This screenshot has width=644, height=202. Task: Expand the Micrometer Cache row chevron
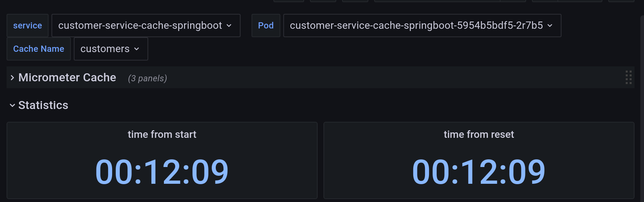pyautogui.click(x=12, y=78)
